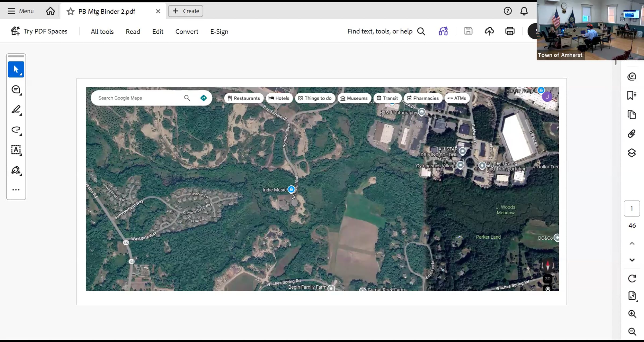644x342 pixels.
Task: Zoom in using the magnifier plus
Action: pos(632,314)
